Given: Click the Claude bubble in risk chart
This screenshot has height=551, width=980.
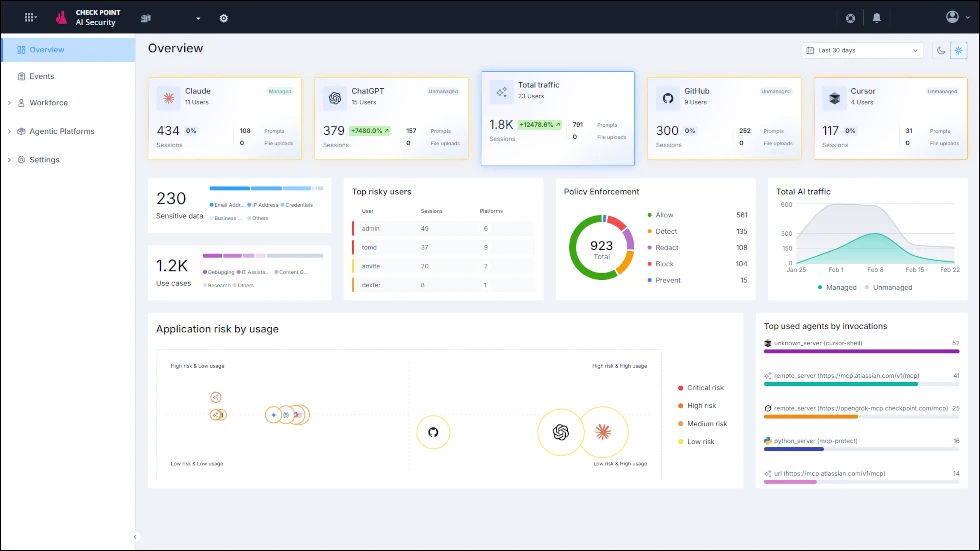Looking at the screenshot, I should click(603, 432).
